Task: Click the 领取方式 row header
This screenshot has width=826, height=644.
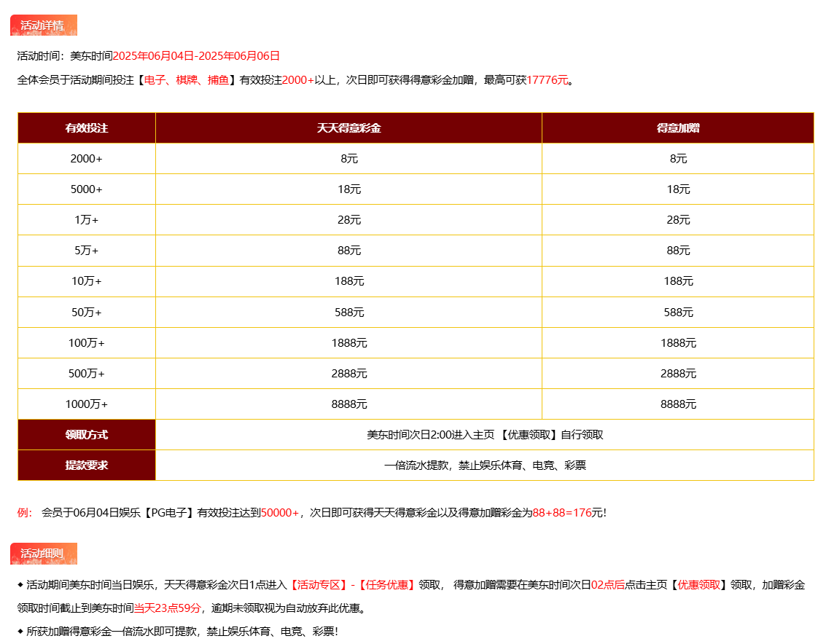Action: tap(87, 434)
